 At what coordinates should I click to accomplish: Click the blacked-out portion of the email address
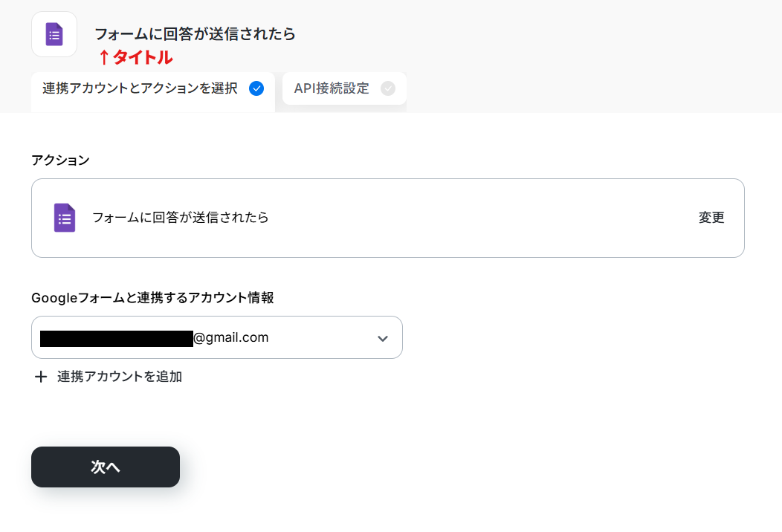click(x=116, y=339)
